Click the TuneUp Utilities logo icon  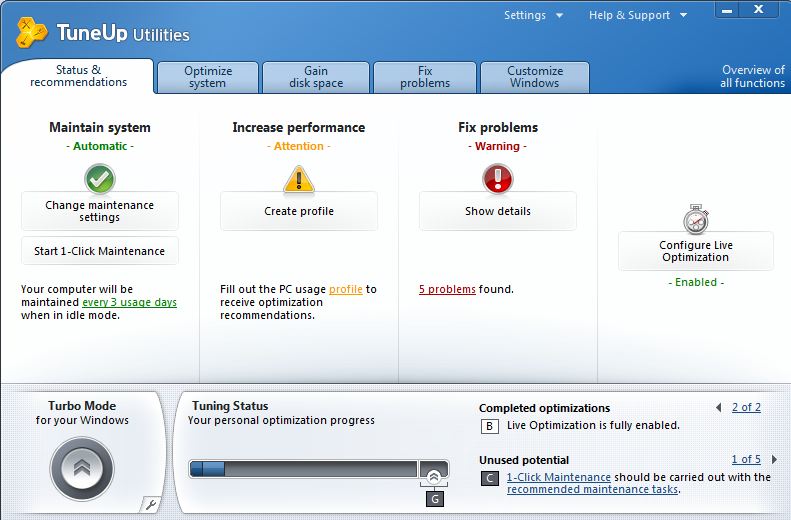(x=34, y=31)
